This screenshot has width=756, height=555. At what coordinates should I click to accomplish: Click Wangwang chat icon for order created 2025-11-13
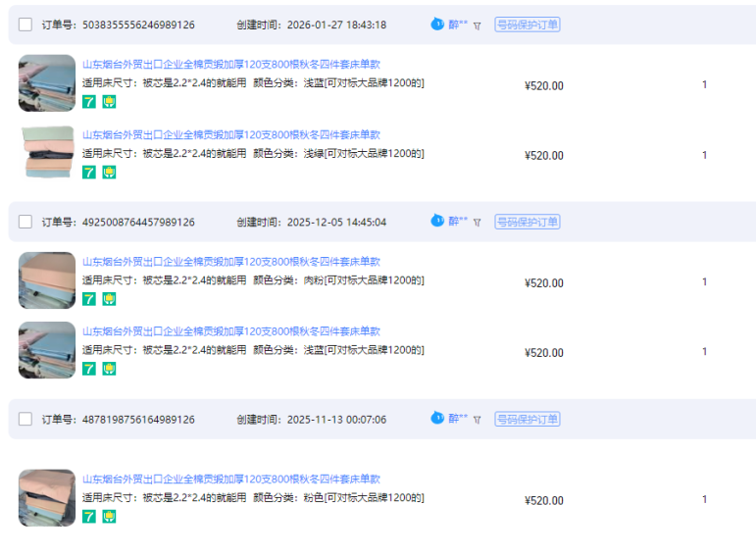[x=437, y=419]
